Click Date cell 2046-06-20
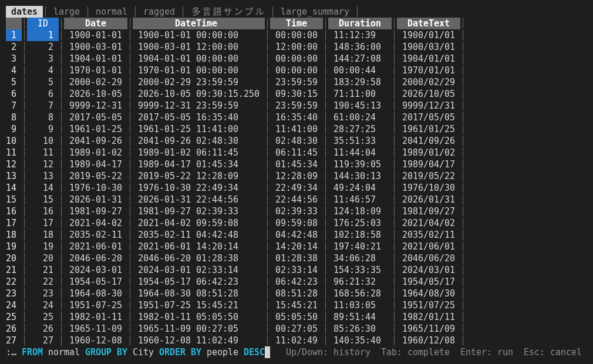The image size is (593, 364). point(96,258)
